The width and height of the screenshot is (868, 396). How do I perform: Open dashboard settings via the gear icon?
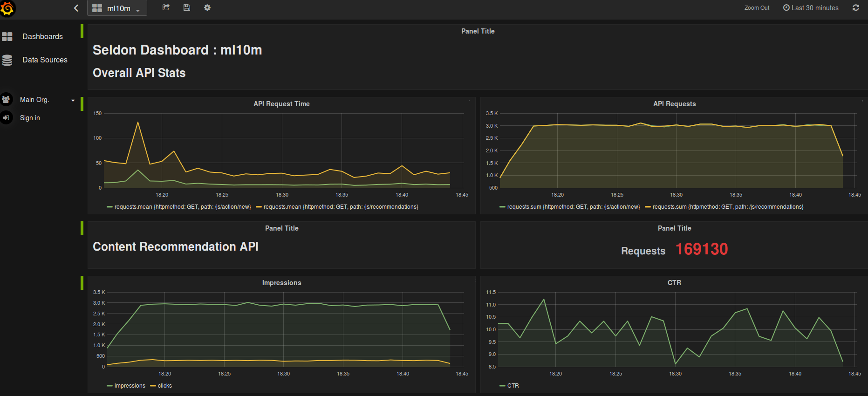(x=207, y=7)
